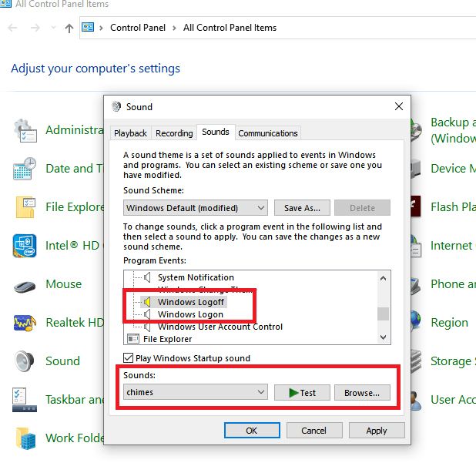This screenshot has width=476, height=473.
Task: Expand chevron before Control Panel breadcrumb
Action: point(101,28)
